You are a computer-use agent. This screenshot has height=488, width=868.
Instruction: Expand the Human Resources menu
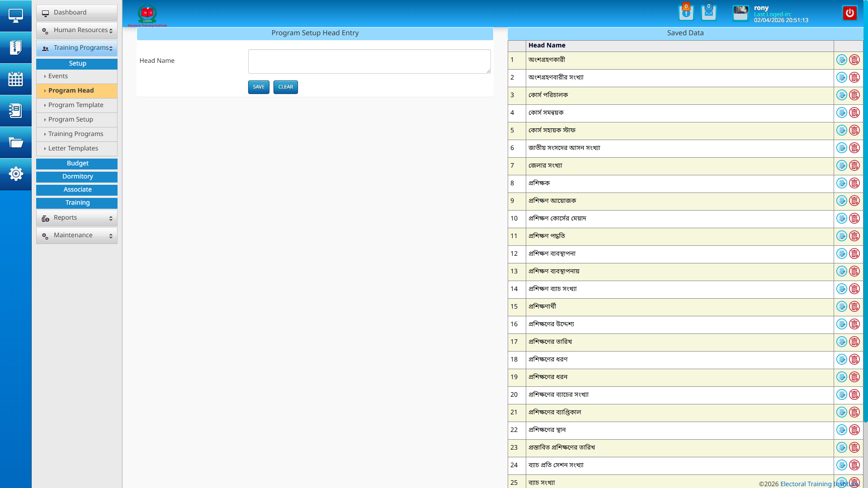[77, 30]
